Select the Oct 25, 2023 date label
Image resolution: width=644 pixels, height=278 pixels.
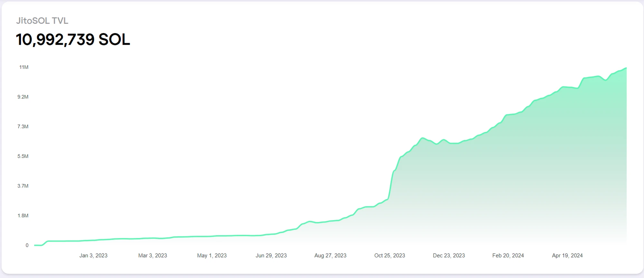[x=390, y=255]
